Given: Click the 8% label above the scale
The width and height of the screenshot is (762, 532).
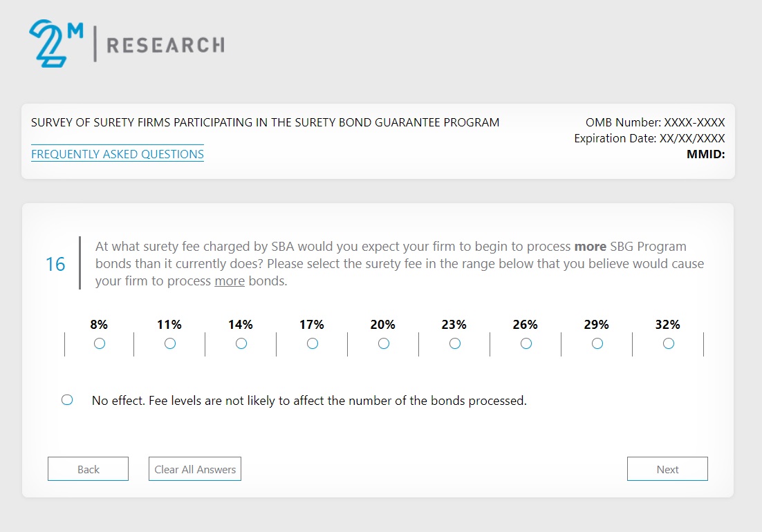Looking at the screenshot, I should tap(99, 325).
